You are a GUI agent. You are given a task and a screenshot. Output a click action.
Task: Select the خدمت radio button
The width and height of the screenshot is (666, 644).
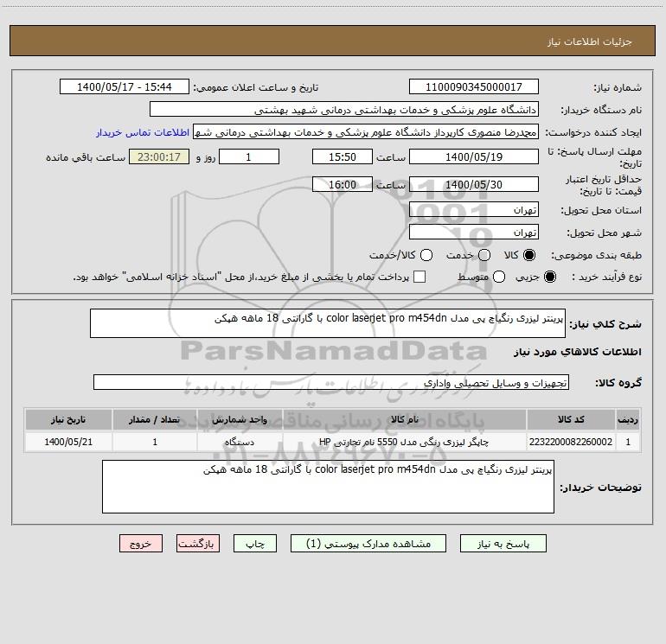coord(484,255)
